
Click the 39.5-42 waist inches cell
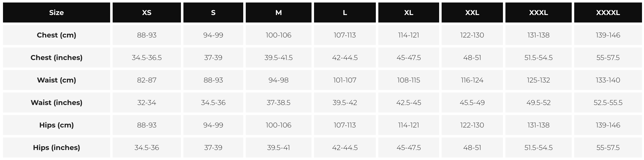click(x=345, y=102)
